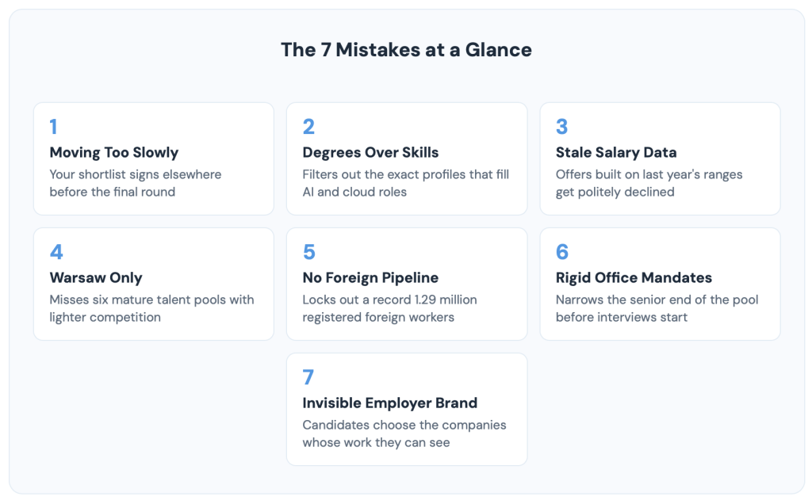
Task: Click the blue number 6 on Office card
Action: point(562,252)
